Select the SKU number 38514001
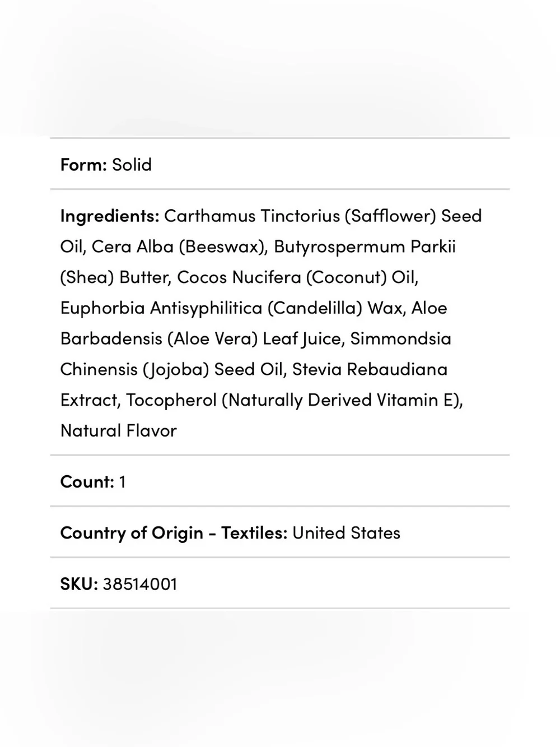560x747 pixels. [x=140, y=583]
